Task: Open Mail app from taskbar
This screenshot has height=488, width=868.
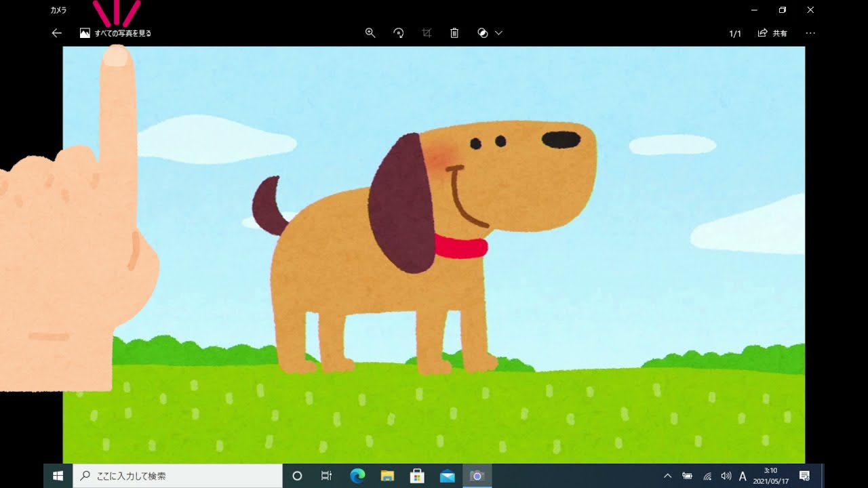Action: click(x=447, y=476)
